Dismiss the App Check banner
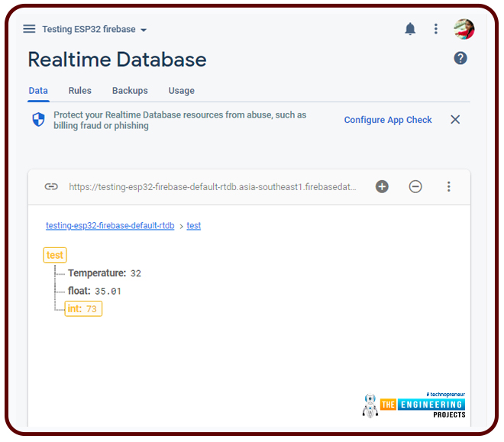 [x=455, y=120]
